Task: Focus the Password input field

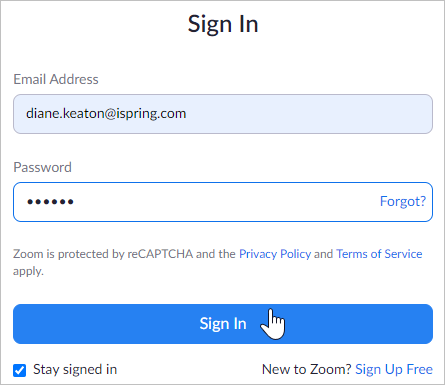Action: click(223, 202)
